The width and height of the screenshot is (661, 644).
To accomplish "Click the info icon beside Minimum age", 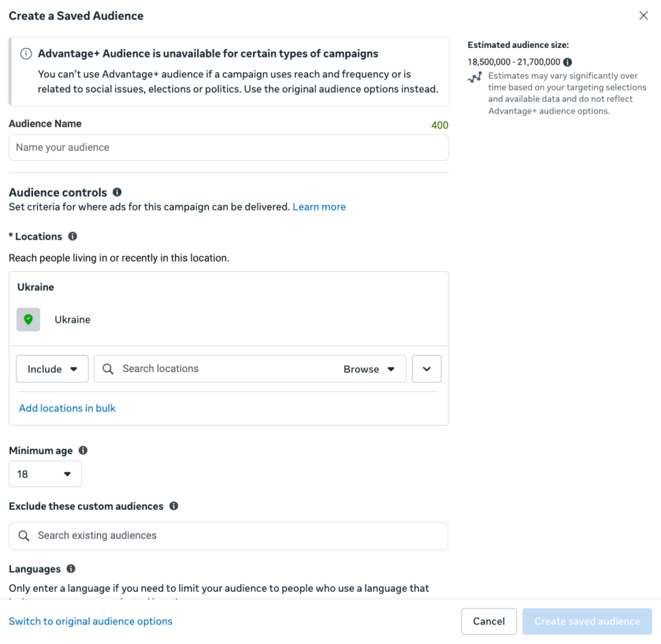I will 83,451.
